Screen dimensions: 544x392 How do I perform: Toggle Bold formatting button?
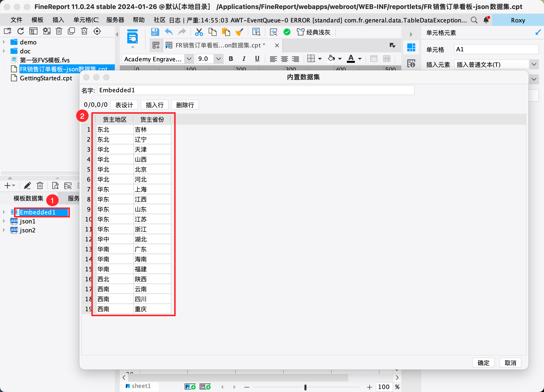pyautogui.click(x=231, y=59)
